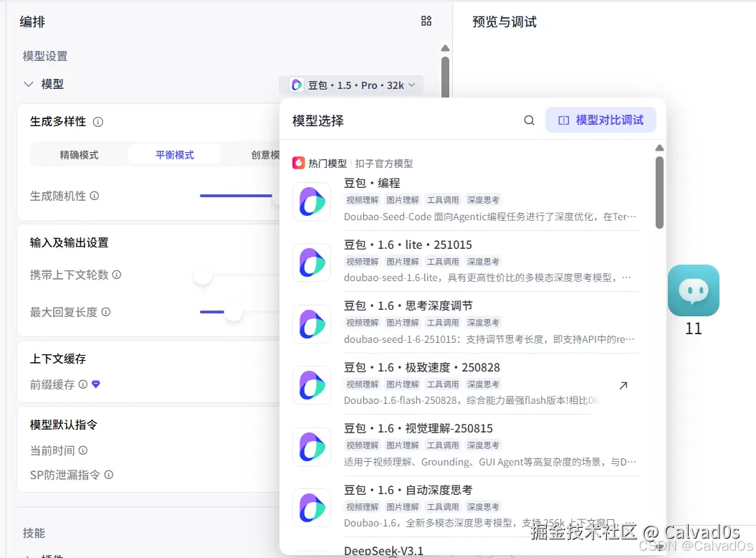Choose the 豆包·1.6·思考深度调节 model
This screenshot has height=558, width=756.
click(466, 323)
